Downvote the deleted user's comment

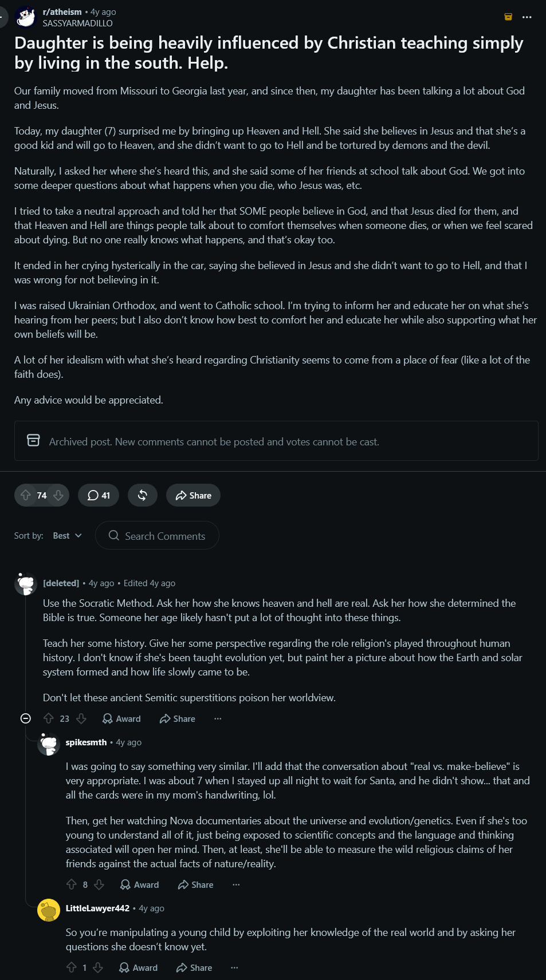coord(81,718)
